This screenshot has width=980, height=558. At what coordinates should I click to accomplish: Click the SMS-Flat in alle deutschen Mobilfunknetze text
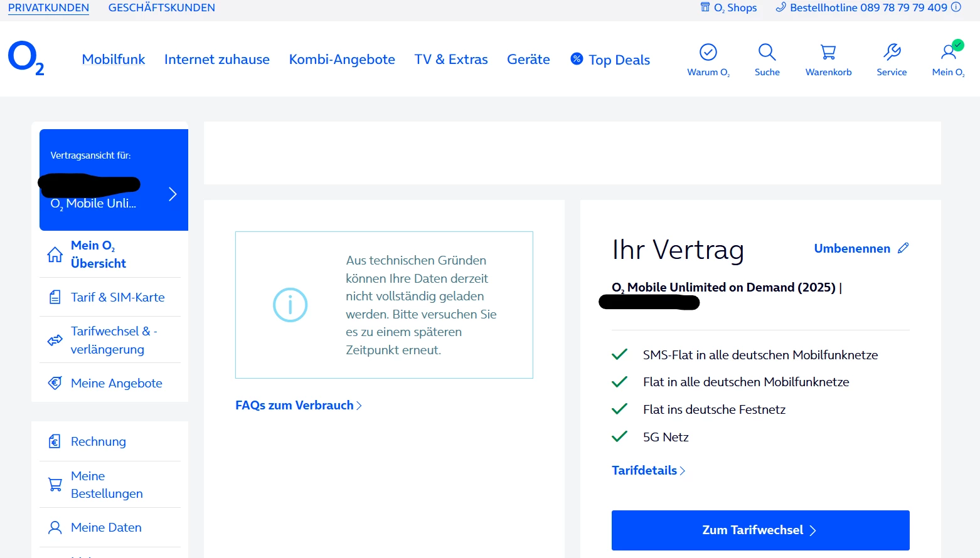[760, 355]
